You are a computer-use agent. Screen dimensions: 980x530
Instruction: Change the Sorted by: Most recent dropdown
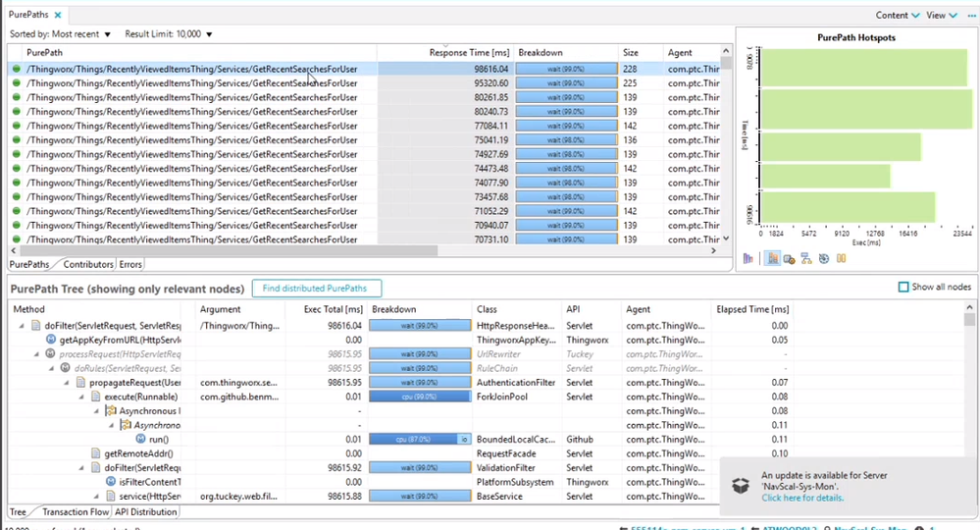click(x=60, y=34)
